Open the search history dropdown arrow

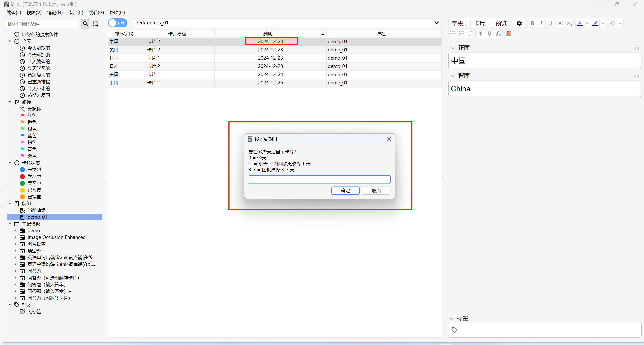pyautogui.click(x=437, y=23)
